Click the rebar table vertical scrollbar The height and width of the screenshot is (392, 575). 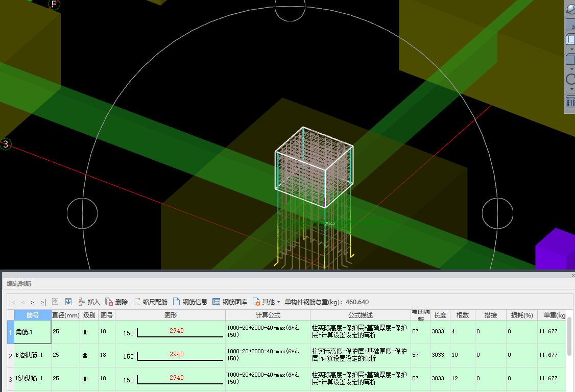pyautogui.click(x=569, y=337)
